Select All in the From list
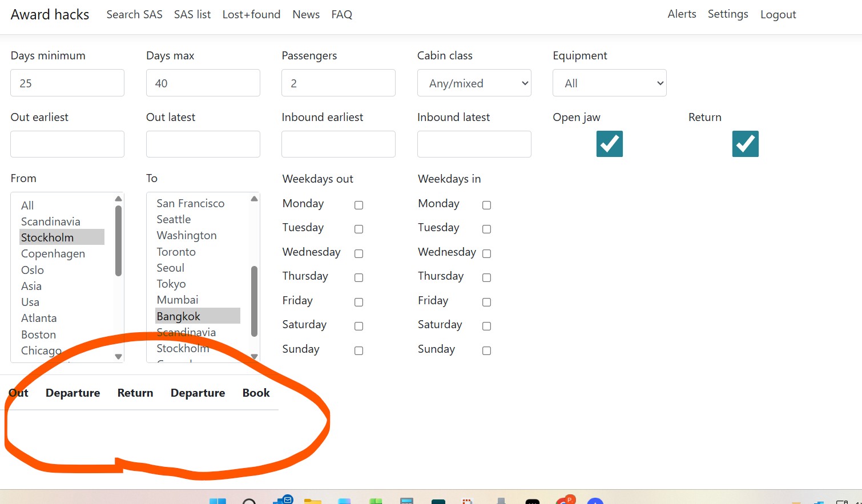This screenshot has height=504, width=862. pyautogui.click(x=62, y=205)
